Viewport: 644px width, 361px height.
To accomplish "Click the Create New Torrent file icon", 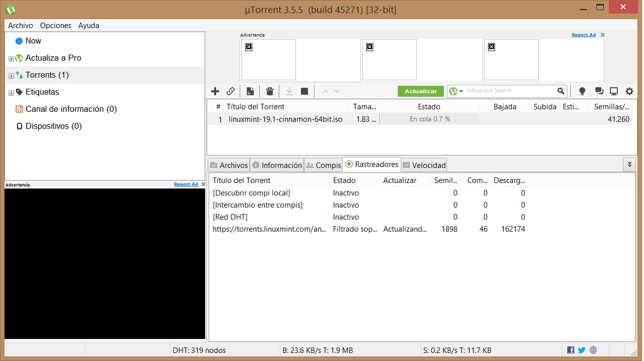I will click(x=250, y=91).
